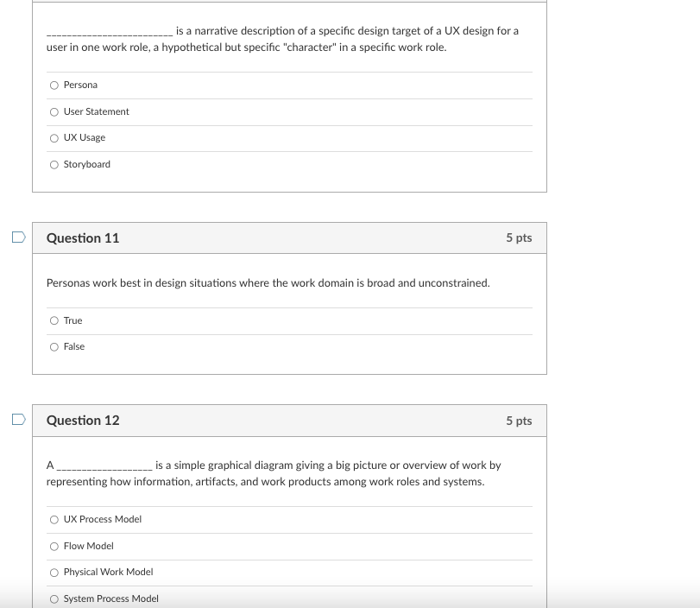Select the Storyboard answer option

pyautogui.click(x=54, y=164)
